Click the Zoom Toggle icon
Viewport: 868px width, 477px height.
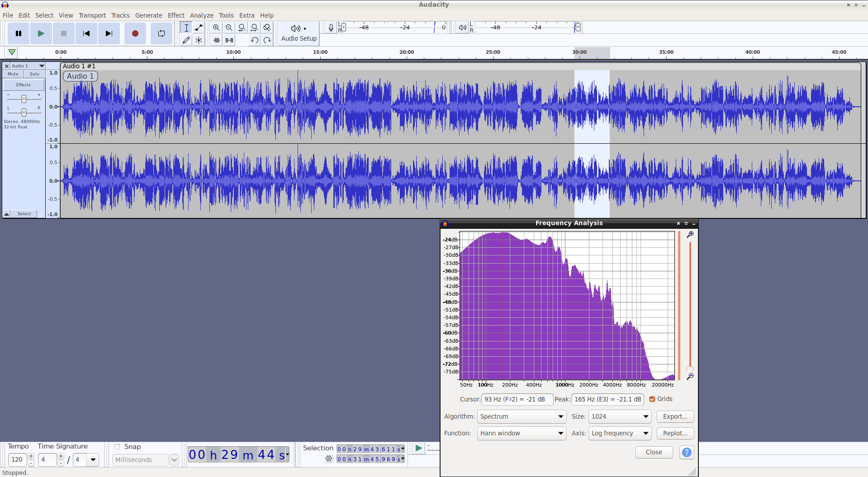[267, 28]
